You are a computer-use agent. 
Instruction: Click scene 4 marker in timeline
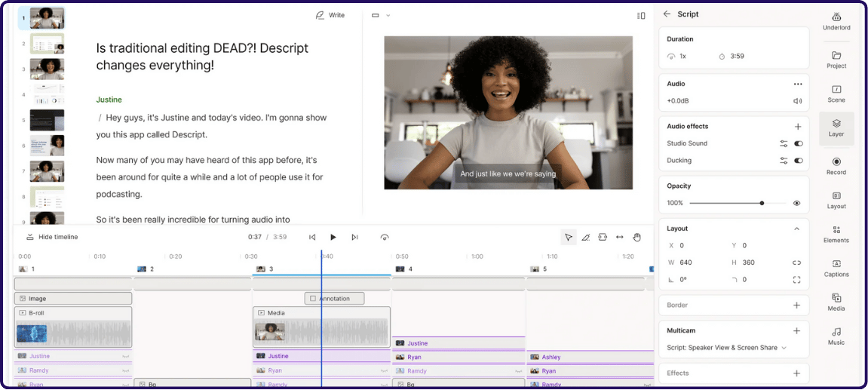(404, 269)
